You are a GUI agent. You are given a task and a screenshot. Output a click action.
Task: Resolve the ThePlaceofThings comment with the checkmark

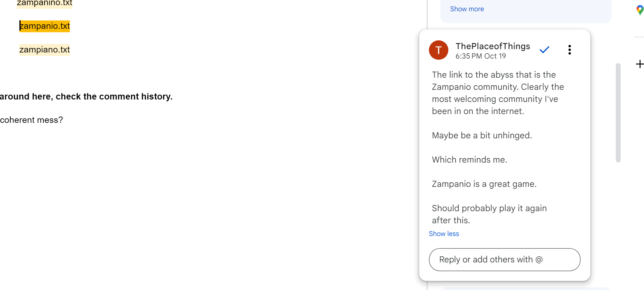[545, 50]
